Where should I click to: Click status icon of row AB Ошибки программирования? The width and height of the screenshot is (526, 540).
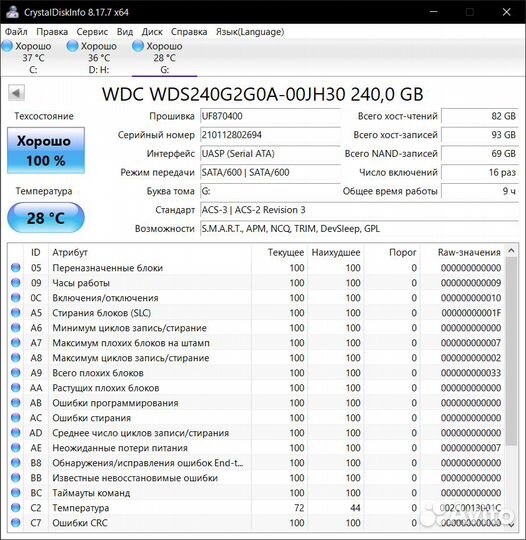[x=16, y=403]
